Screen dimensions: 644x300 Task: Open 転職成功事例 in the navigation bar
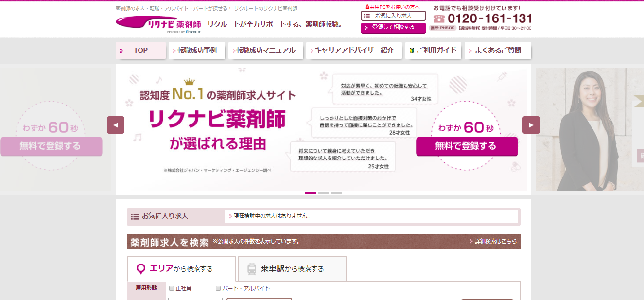coord(197,50)
